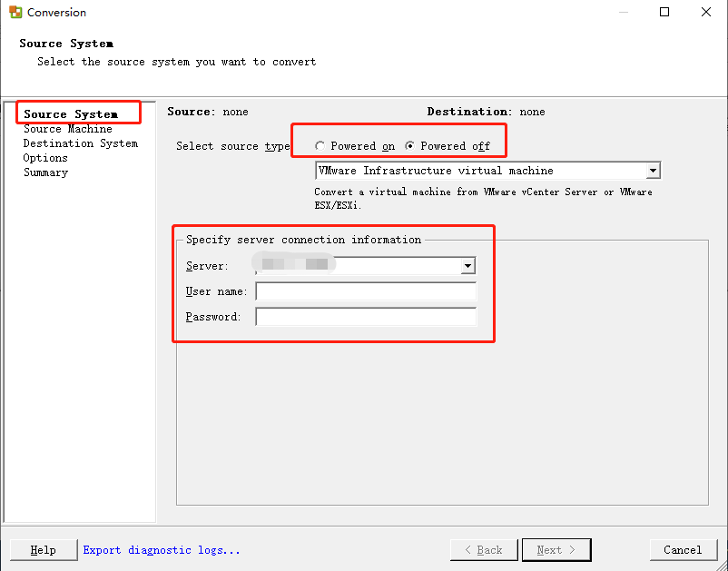
Task: Expand the Server address combo box
Action: click(x=467, y=266)
